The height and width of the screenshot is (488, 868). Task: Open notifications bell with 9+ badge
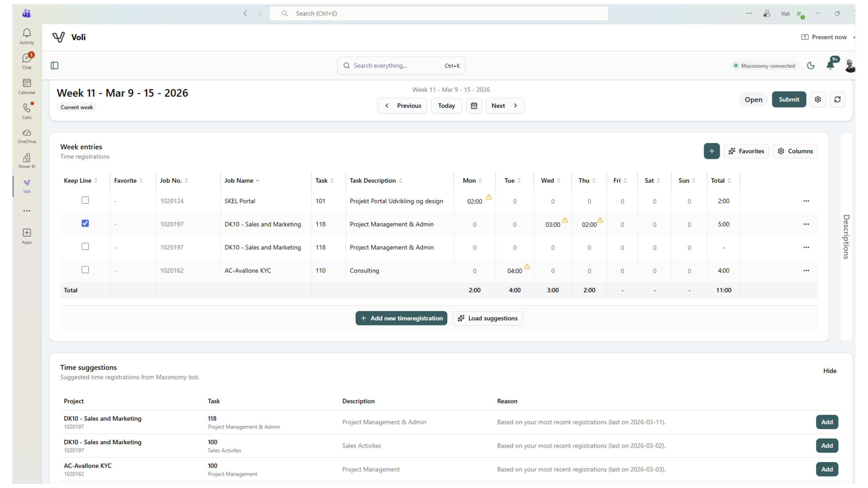(x=830, y=65)
